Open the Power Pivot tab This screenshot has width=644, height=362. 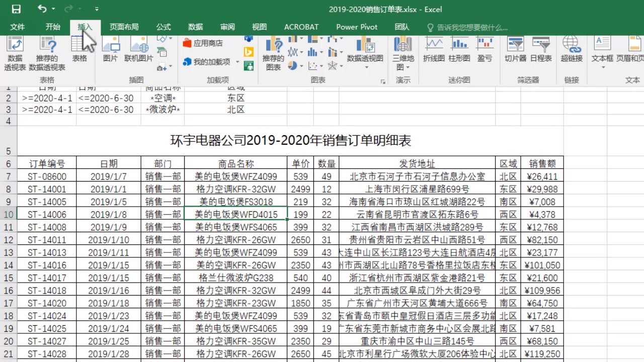click(356, 27)
